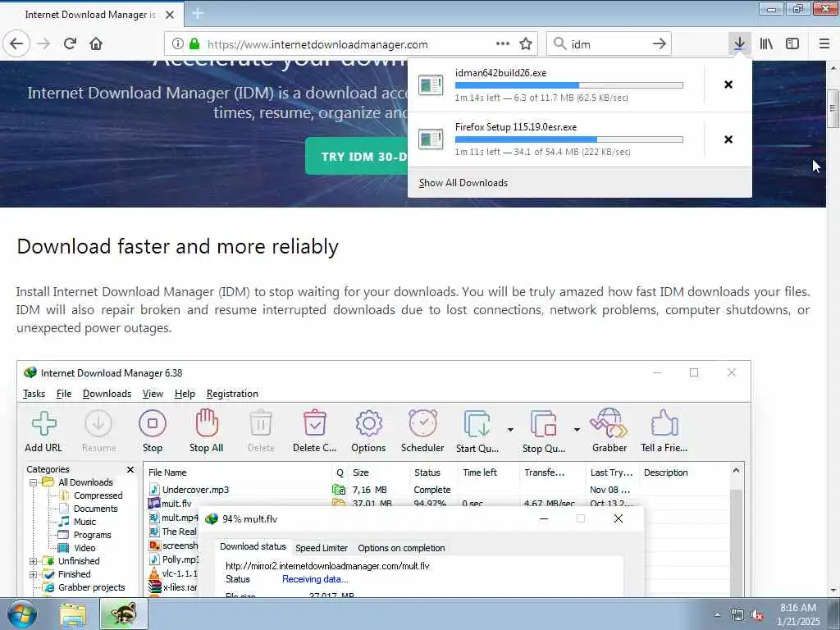Screen dimensions: 840x630
Task: Reload the current page
Action: pyautogui.click(x=71, y=44)
